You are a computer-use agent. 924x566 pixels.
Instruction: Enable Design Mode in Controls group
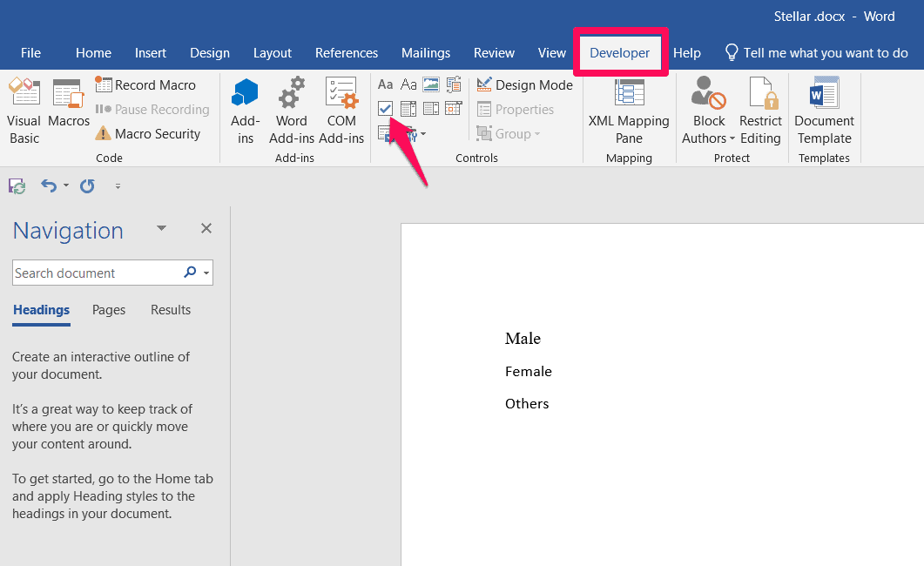click(525, 84)
